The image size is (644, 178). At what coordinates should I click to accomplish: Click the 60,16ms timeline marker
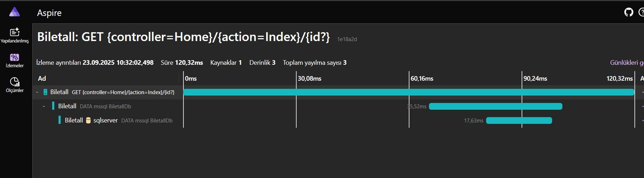click(x=422, y=79)
